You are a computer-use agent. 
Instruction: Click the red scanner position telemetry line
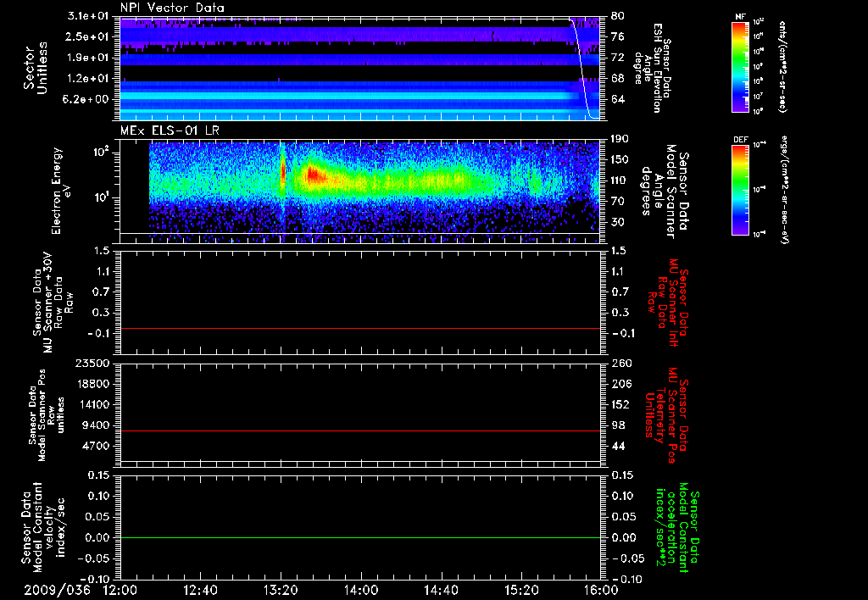[x=360, y=431]
